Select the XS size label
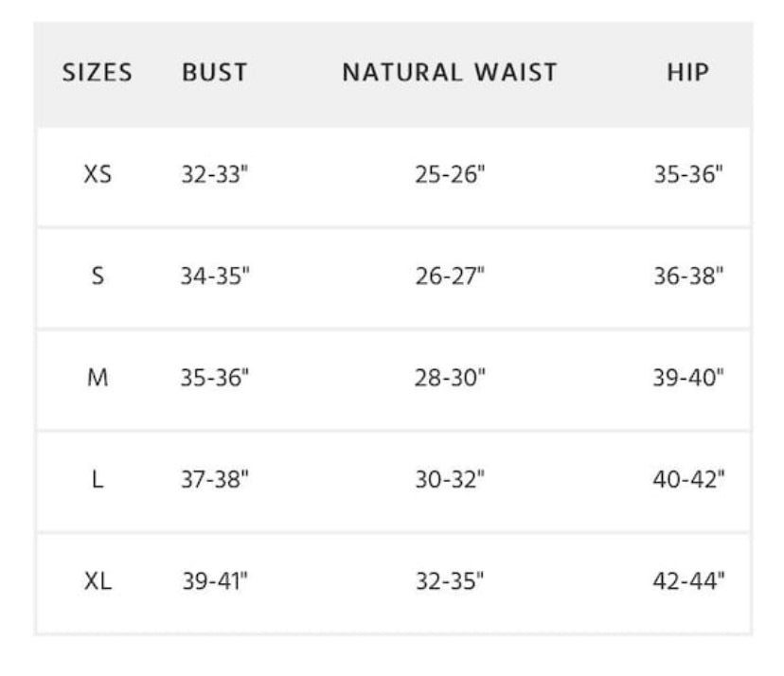Screen dimensions: 784x676 coord(98,175)
